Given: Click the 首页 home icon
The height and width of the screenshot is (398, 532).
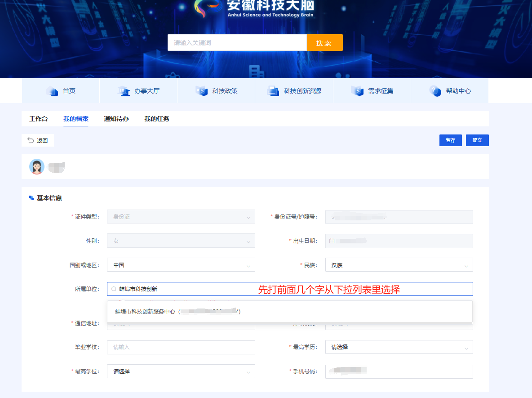Looking at the screenshot, I should pyautogui.click(x=52, y=91).
